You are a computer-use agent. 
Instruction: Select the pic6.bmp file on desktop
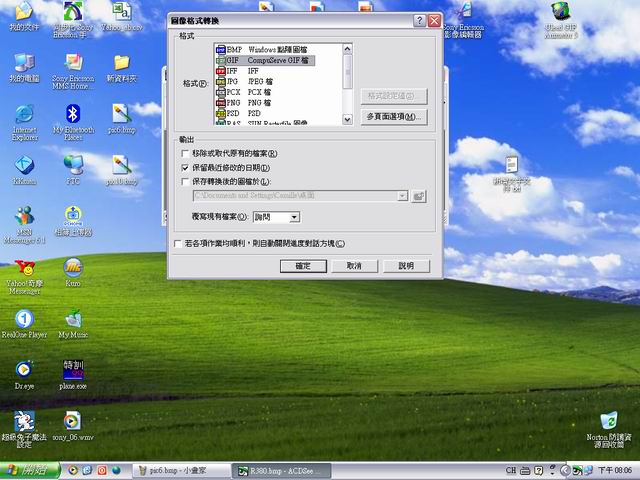(122, 119)
